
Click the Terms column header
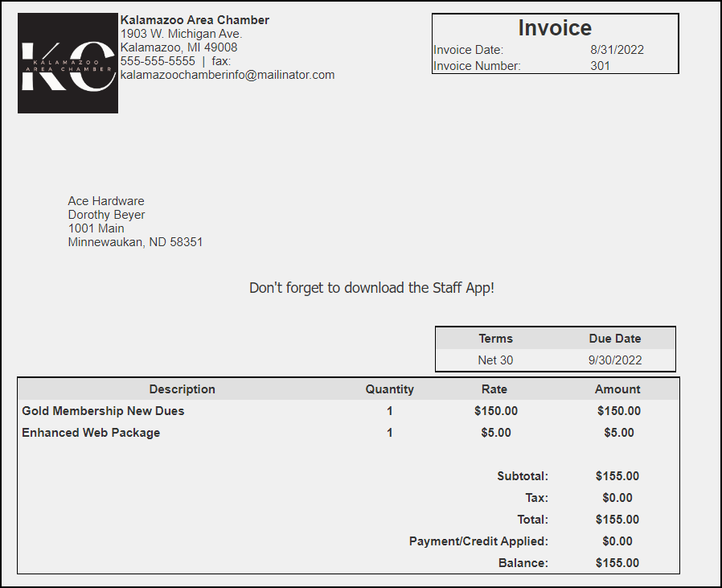(495, 339)
